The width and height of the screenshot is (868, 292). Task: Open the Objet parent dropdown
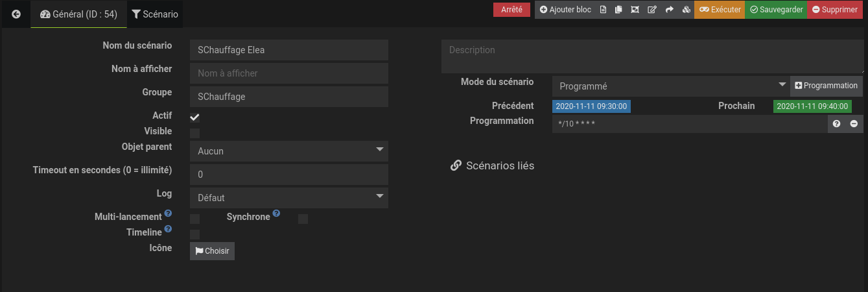[289, 151]
